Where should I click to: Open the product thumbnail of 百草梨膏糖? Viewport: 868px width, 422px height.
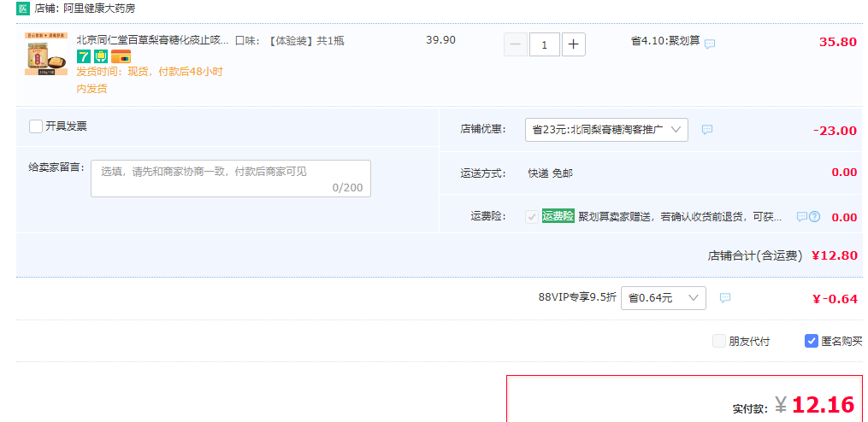point(46,54)
